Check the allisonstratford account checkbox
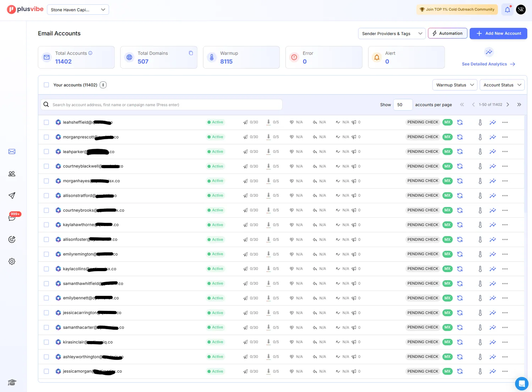The width and height of the screenshot is (532, 392). point(46,196)
